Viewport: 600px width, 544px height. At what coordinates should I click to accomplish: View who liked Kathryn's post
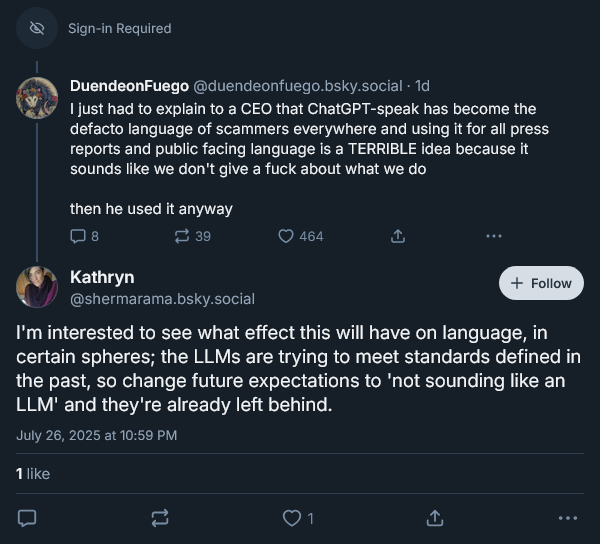coord(33,473)
